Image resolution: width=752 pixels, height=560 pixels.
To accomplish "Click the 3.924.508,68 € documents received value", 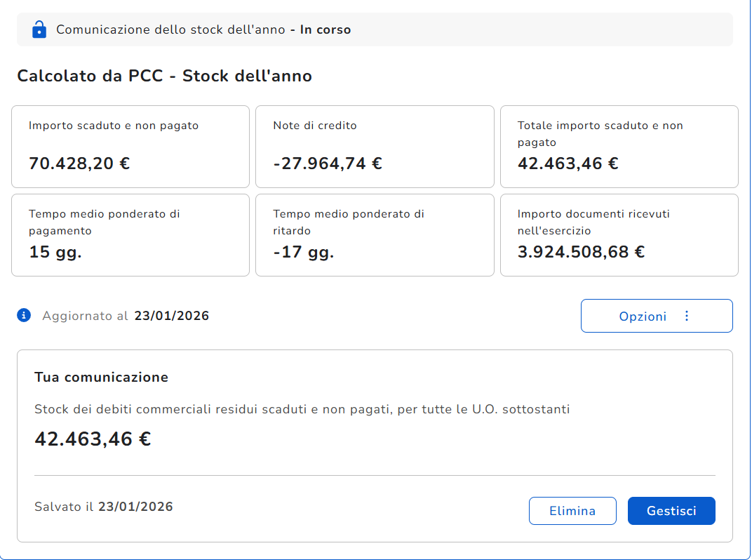I will click(581, 252).
